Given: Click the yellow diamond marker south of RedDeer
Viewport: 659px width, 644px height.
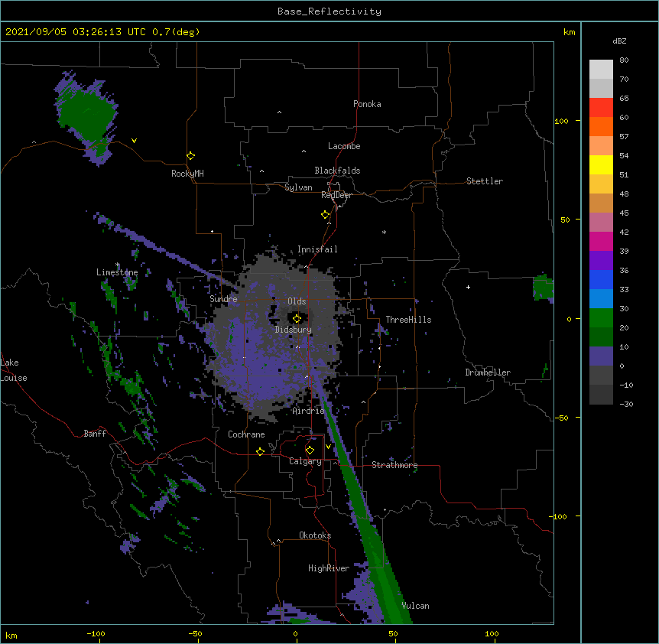Looking at the screenshot, I should (x=326, y=215).
